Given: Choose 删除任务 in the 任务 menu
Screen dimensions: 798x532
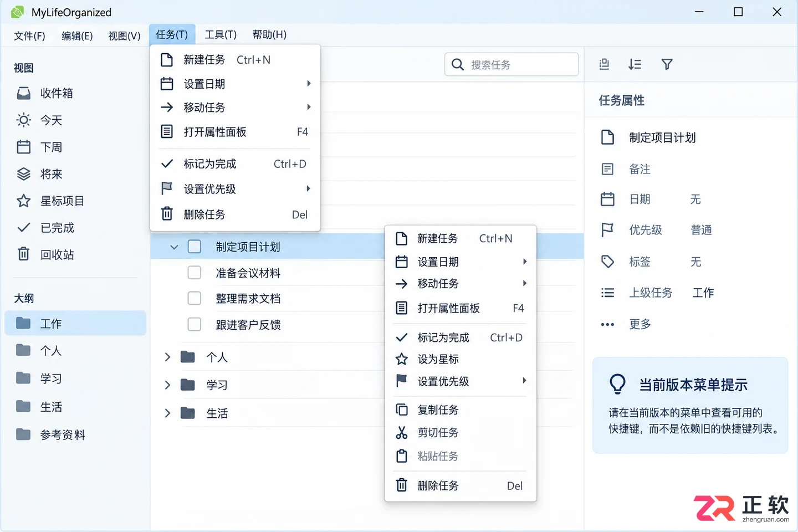Looking at the screenshot, I should point(235,214).
